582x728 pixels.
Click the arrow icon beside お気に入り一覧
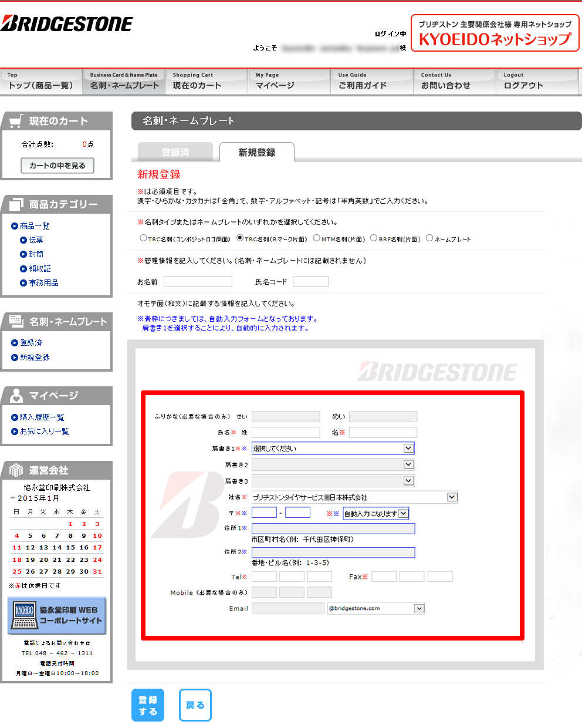[x=15, y=432]
